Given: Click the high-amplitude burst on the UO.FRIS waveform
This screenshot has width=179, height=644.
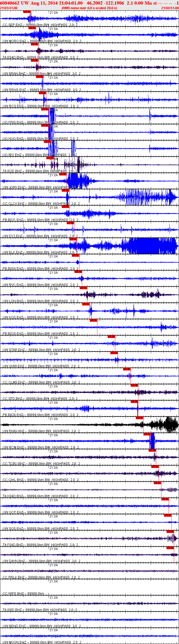Looking at the screenshot, I should (x=52, y=116).
